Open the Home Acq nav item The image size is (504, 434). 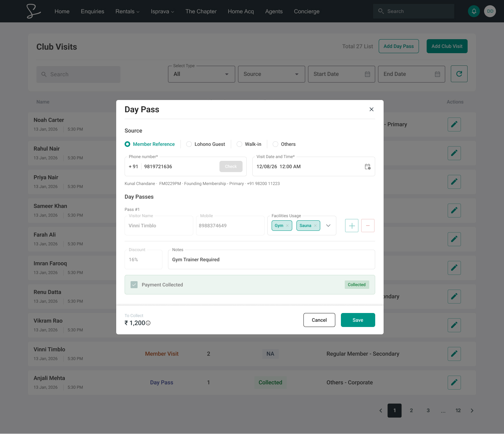pos(241,11)
